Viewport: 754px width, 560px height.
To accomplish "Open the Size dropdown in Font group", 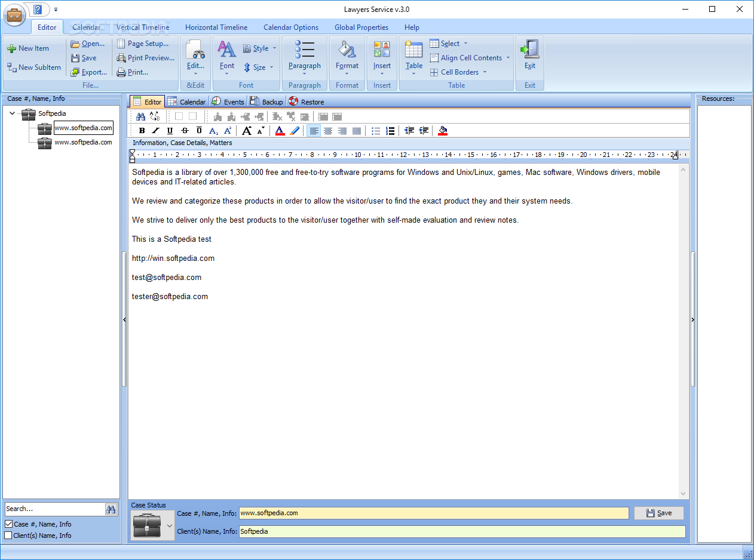I will coord(259,67).
